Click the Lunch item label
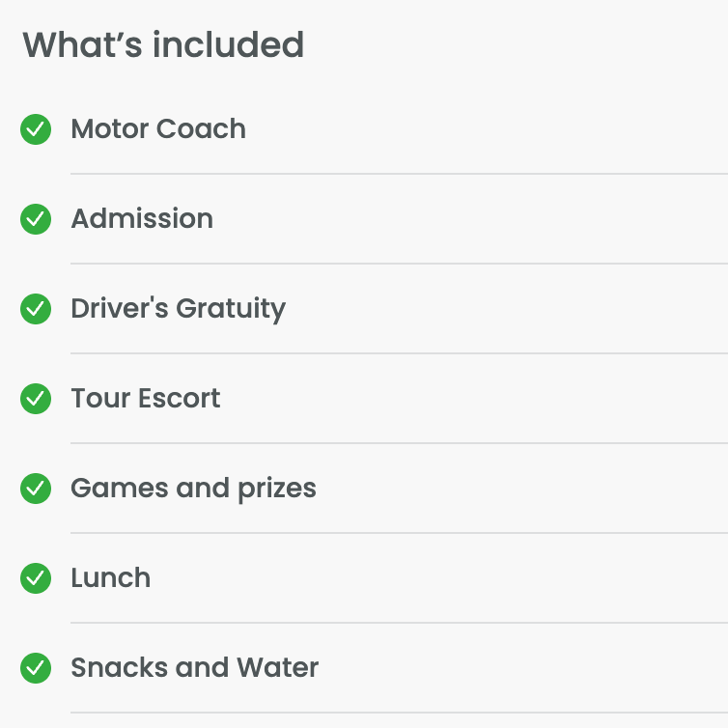This screenshot has height=728, width=728. pyautogui.click(x=111, y=578)
